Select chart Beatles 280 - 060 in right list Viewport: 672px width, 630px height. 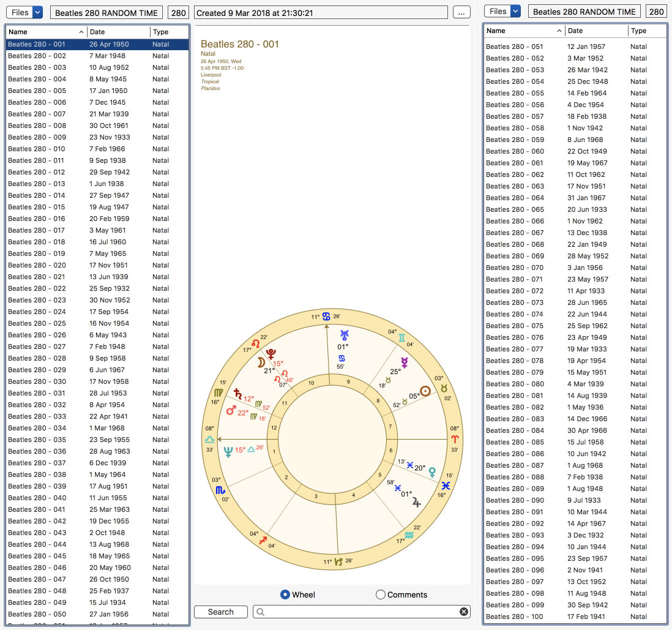pyautogui.click(x=575, y=151)
